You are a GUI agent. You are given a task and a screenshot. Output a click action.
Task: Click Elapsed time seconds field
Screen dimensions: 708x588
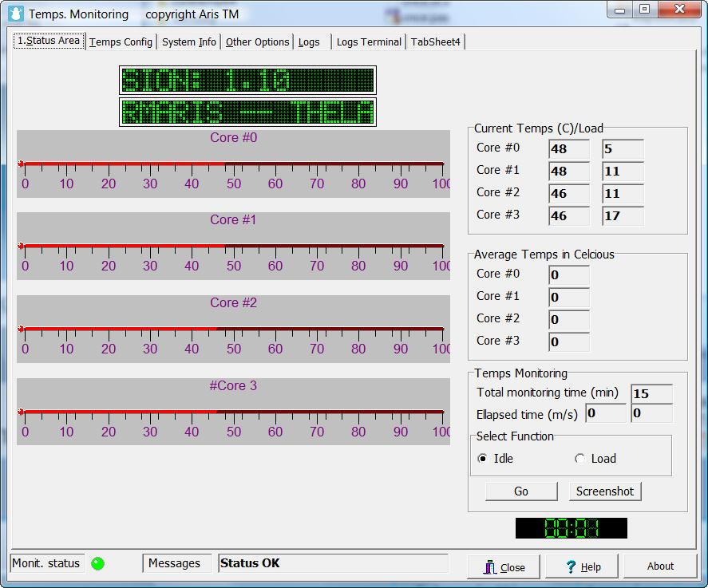(x=651, y=413)
